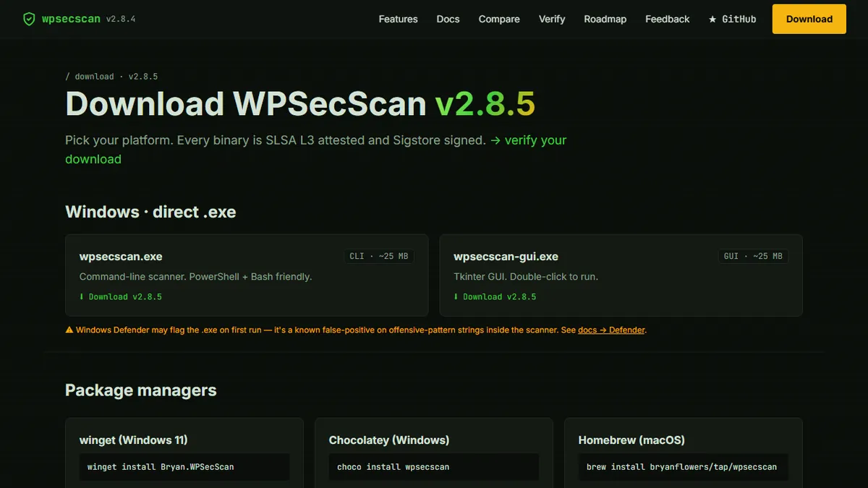868x488 pixels.
Task: Click the Windows Defender warning triangle icon
Action: (x=69, y=330)
